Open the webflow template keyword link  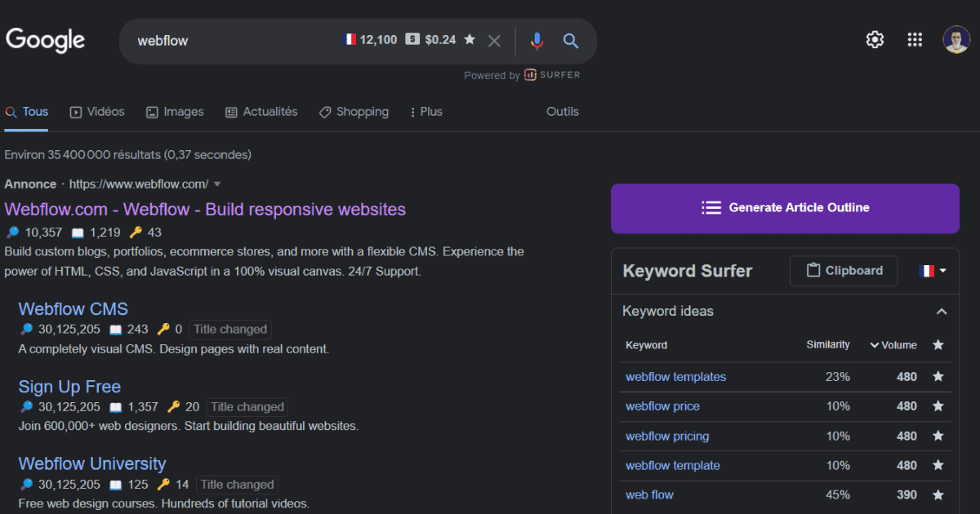[673, 466]
